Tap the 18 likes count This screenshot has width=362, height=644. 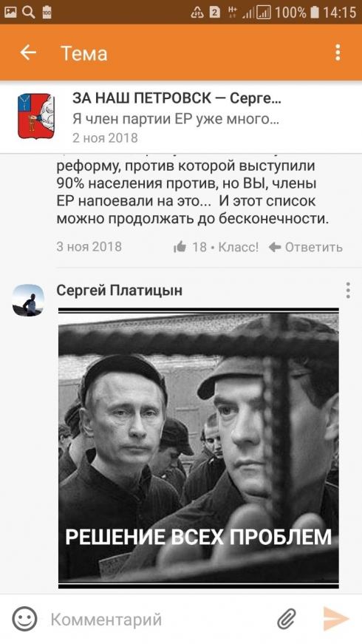(199, 247)
